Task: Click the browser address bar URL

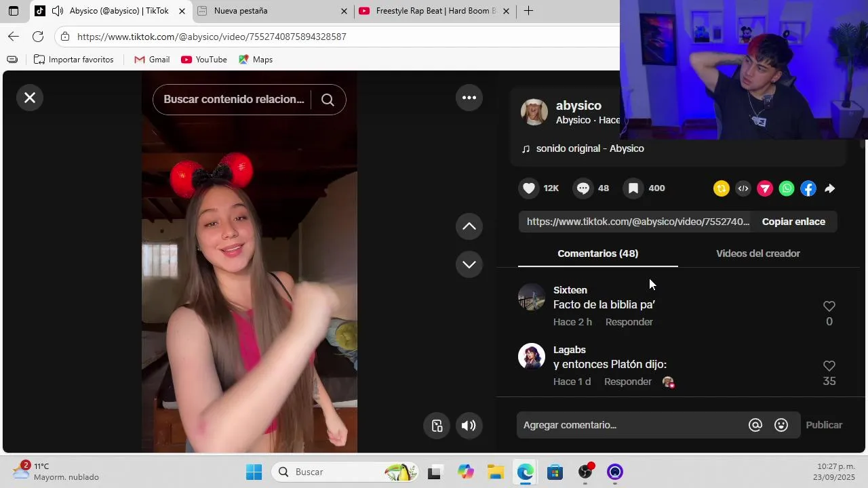Action: 212,37
